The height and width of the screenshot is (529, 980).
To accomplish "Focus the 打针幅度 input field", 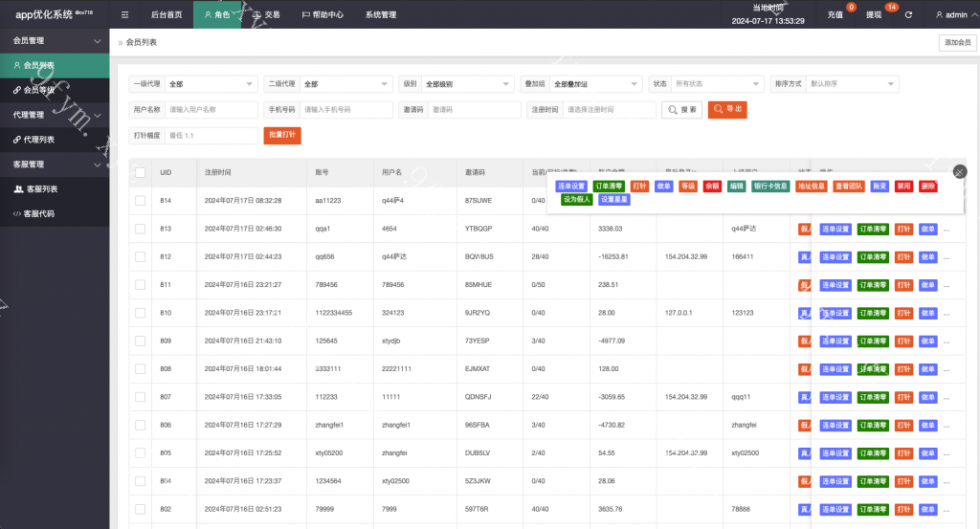I will pyautogui.click(x=211, y=135).
